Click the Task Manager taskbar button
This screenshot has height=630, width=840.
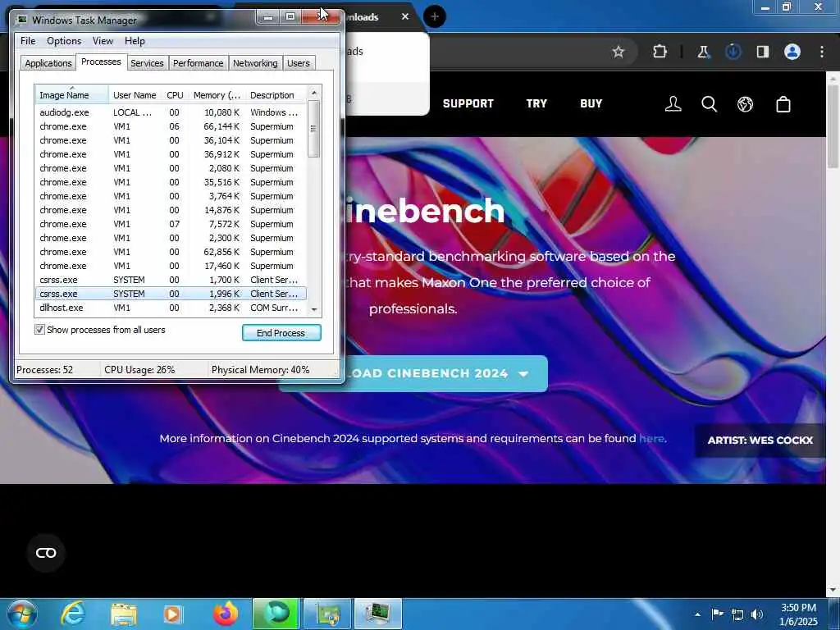(x=377, y=614)
